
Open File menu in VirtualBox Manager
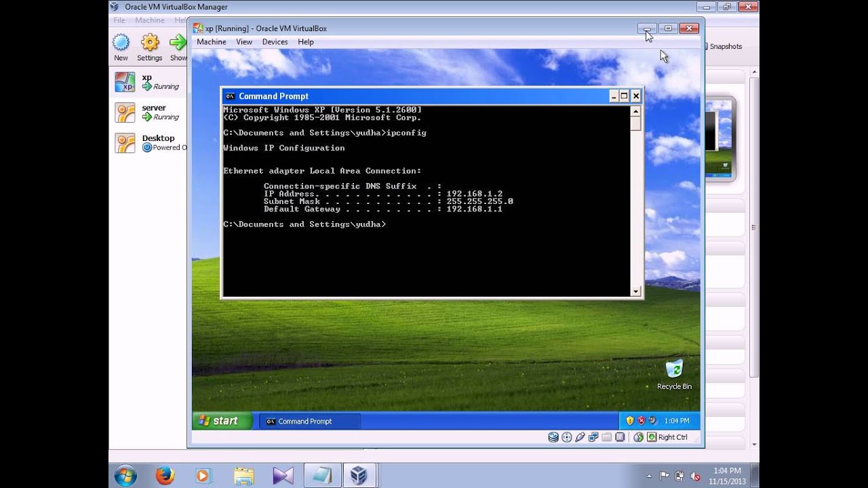(119, 20)
